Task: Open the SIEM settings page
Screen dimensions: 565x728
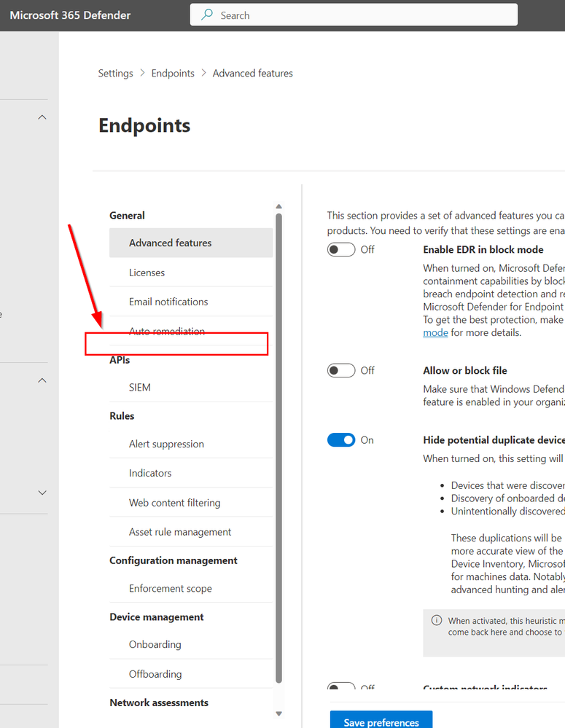Action: 191,387
